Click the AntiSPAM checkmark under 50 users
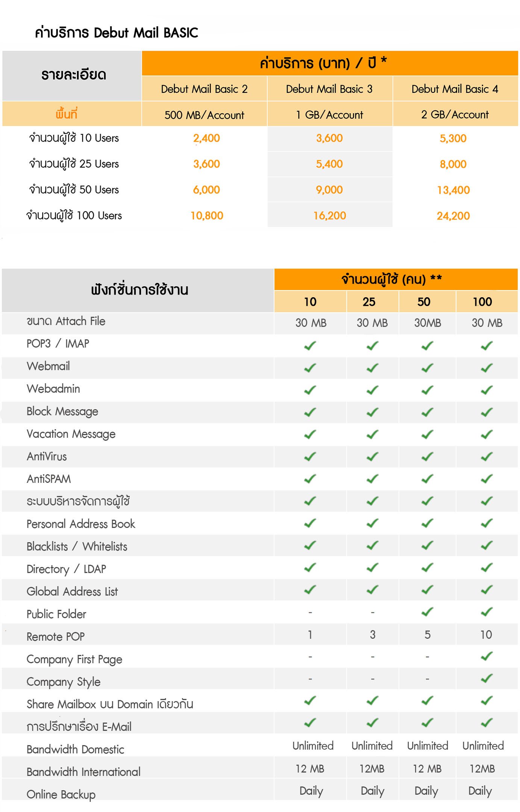520x812 pixels. [x=427, y=479]
